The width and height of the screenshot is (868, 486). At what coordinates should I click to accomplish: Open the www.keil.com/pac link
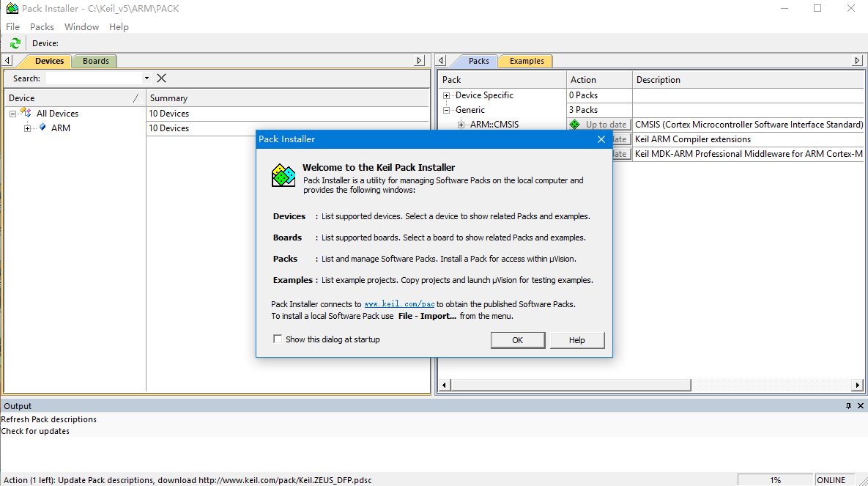pos(399,303)
